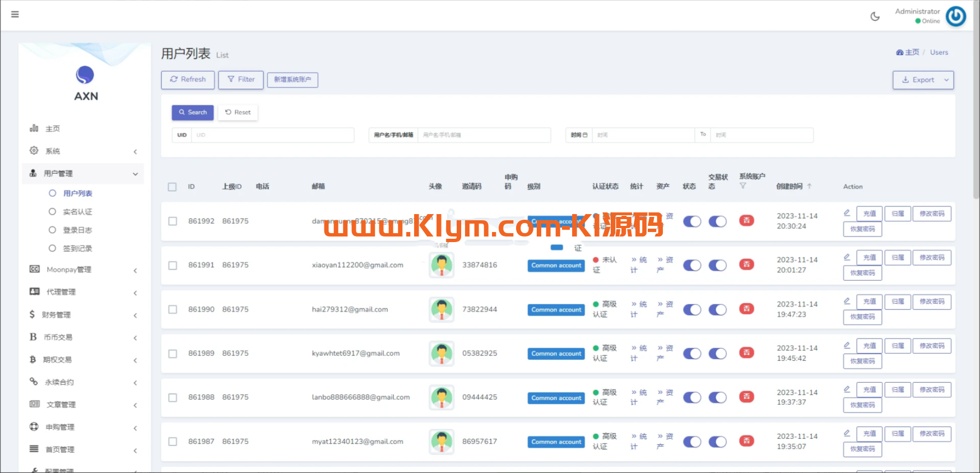Click the Administrator power avatar icon
This screenshot has height=473, width=980.
click(955, 16)
